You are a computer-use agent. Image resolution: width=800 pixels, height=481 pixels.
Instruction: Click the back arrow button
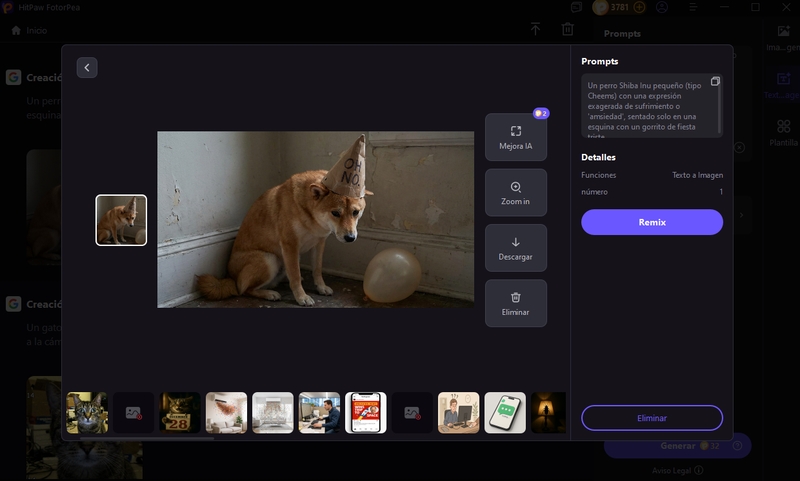[x=87, y=68]
